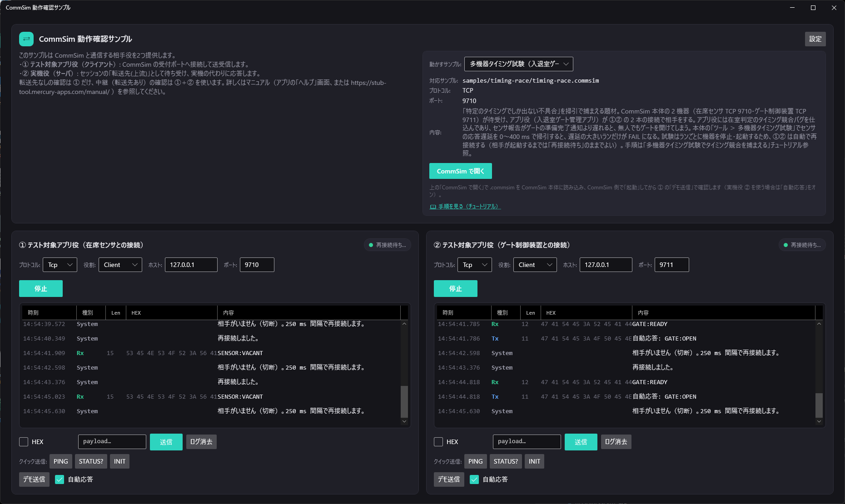Click デモ送信 button in panel ①
The width and height of the screenshot is (845, 504).
[34, 479]
